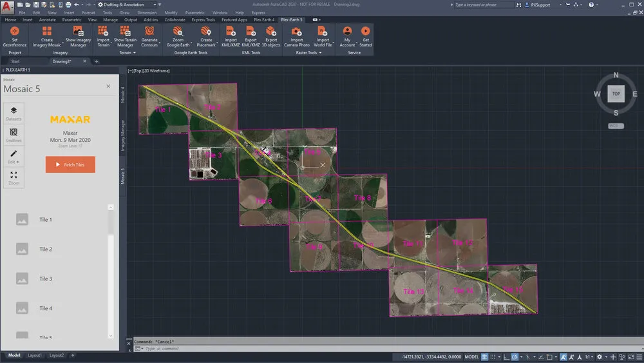
Task: Click the Zoom extents sidebar icon
Action: tap(14, 177)
